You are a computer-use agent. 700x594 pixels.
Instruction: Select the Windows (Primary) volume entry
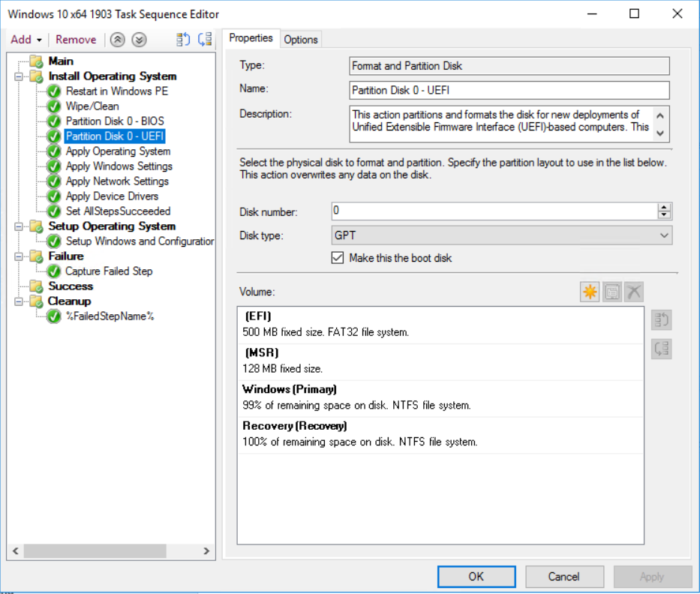[440, 398]
